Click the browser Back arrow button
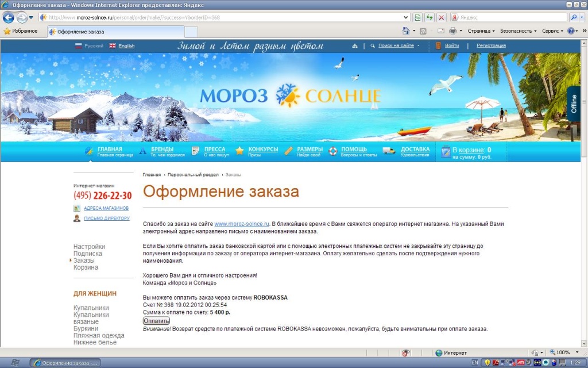The image size is (588, 368). pos(9,17)
